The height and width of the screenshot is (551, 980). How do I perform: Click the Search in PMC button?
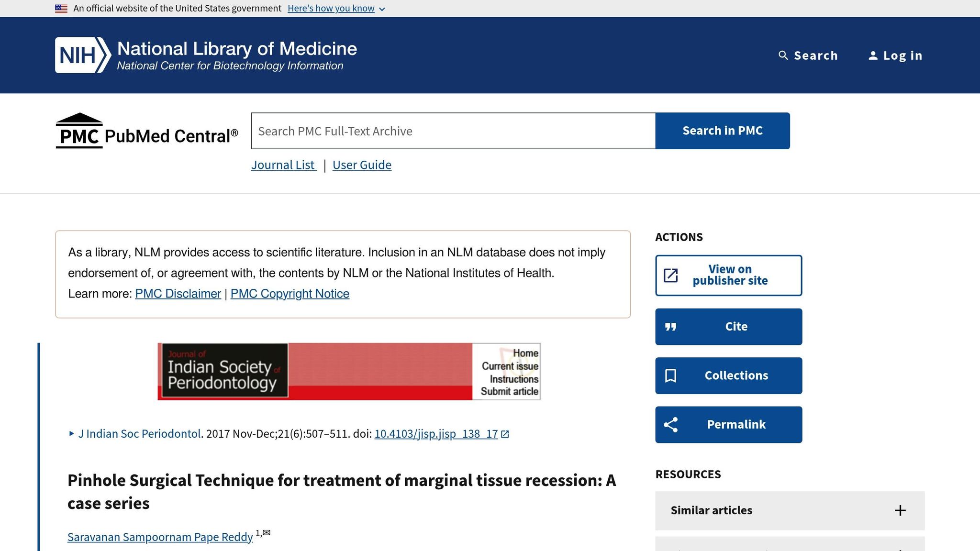coord(723,131)
